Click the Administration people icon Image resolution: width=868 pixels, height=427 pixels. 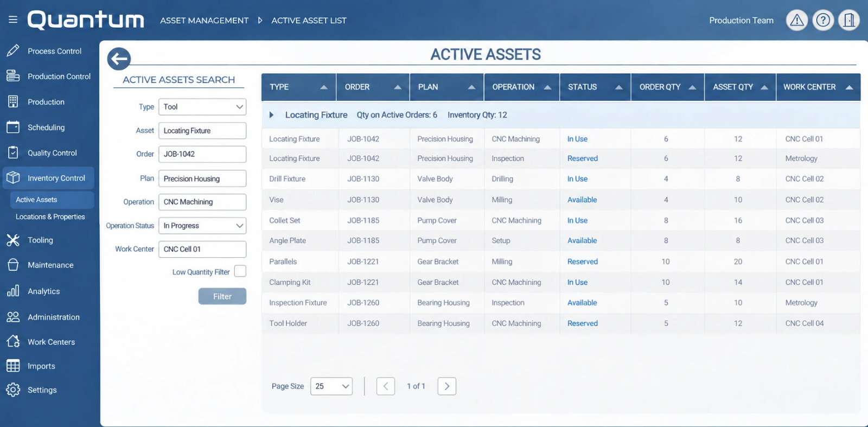pos(13,317)
